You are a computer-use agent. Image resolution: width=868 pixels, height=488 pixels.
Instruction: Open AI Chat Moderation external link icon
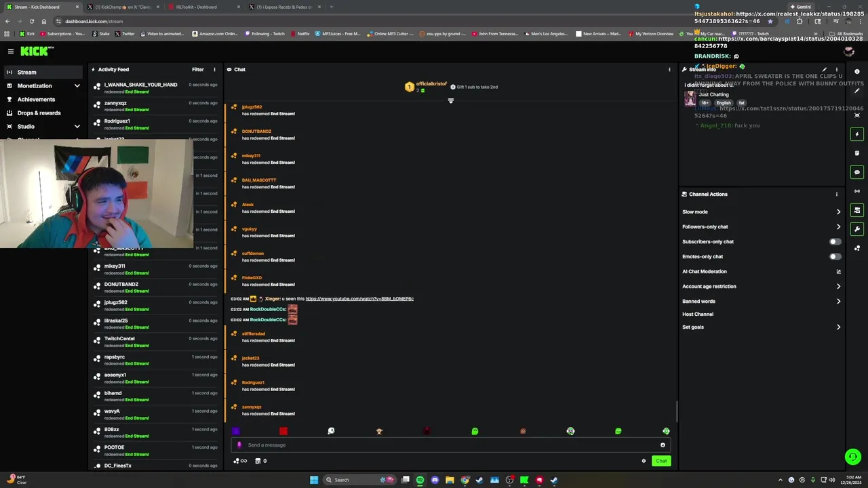point(838,272)
